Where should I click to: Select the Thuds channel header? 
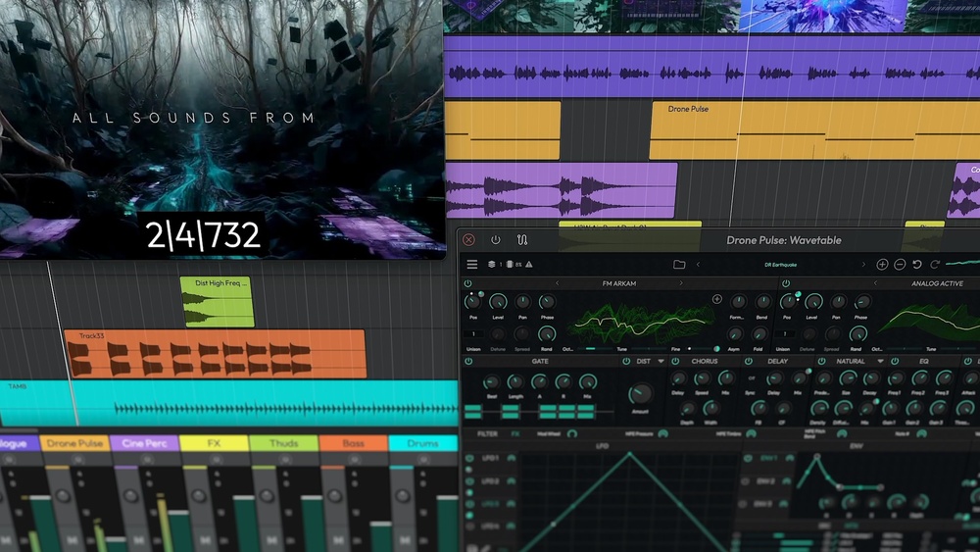tap(284, 443)
